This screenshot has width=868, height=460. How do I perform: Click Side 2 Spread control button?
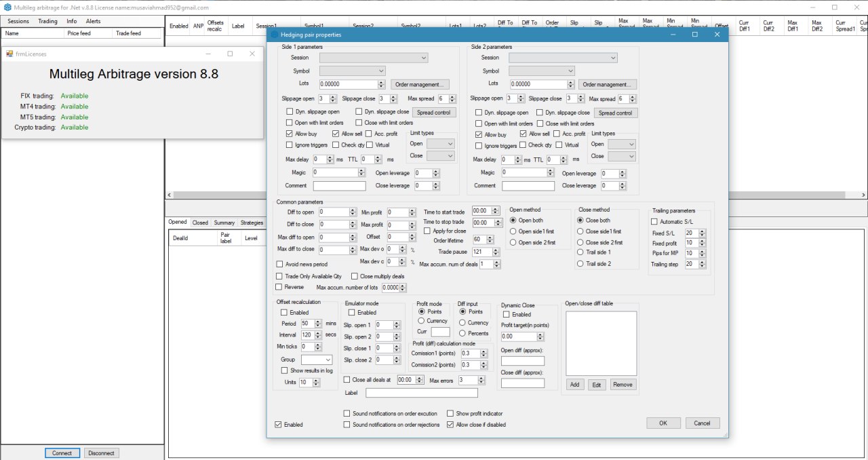pos(615,113)
